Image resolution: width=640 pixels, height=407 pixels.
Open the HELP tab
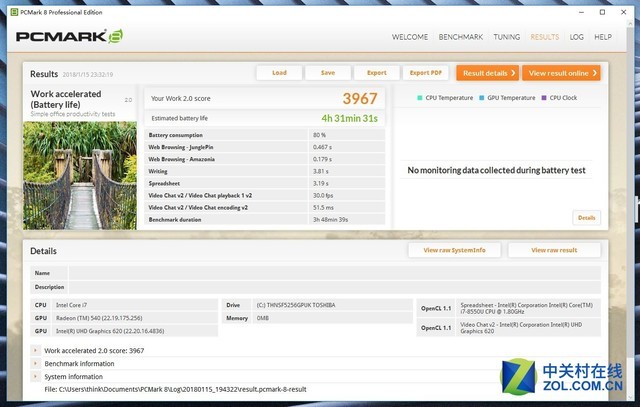pyautogui.click(x=603, y=37)
